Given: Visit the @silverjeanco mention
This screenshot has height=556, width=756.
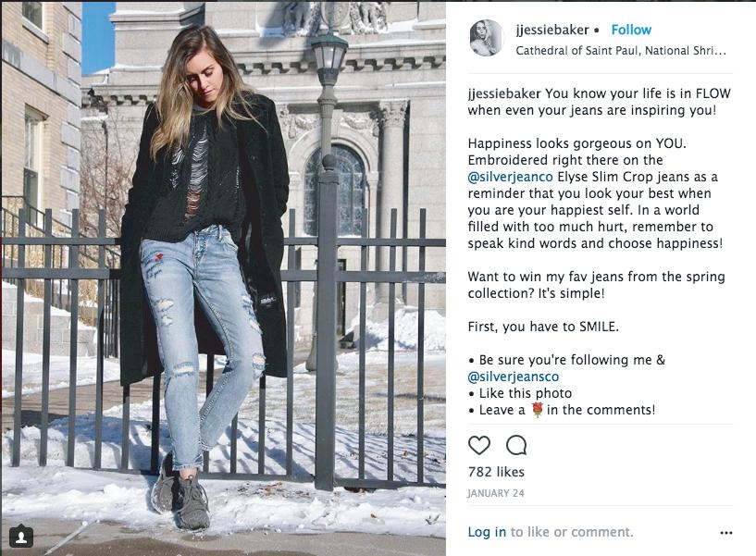Looking at the screenshot, I should point(510,177).
